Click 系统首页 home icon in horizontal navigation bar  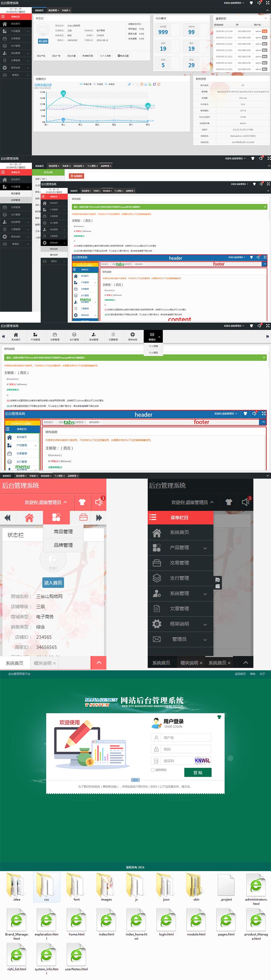point(16,334)
